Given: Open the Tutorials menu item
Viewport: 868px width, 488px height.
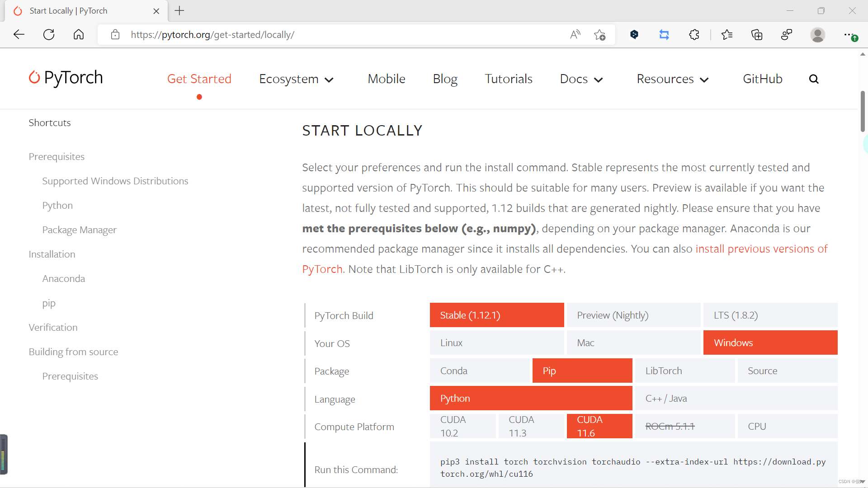Looking at the screenshot, I should (509, 79).
